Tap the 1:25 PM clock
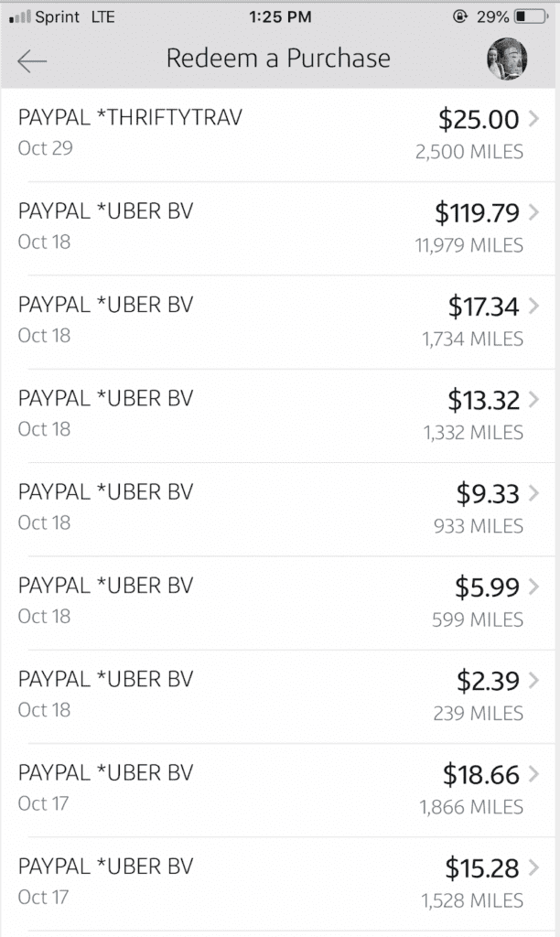Viewport: 560px width, 937px height. pyautogui.click(x=280, y=16)
